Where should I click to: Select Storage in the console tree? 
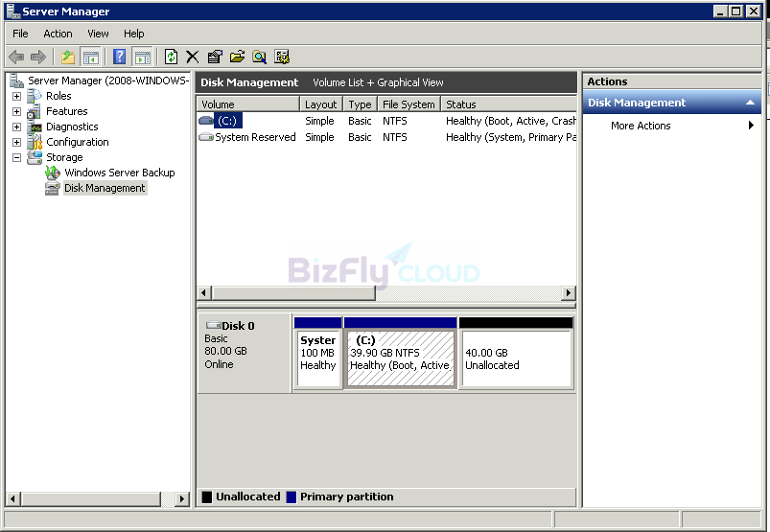click(x=64, y=157)
